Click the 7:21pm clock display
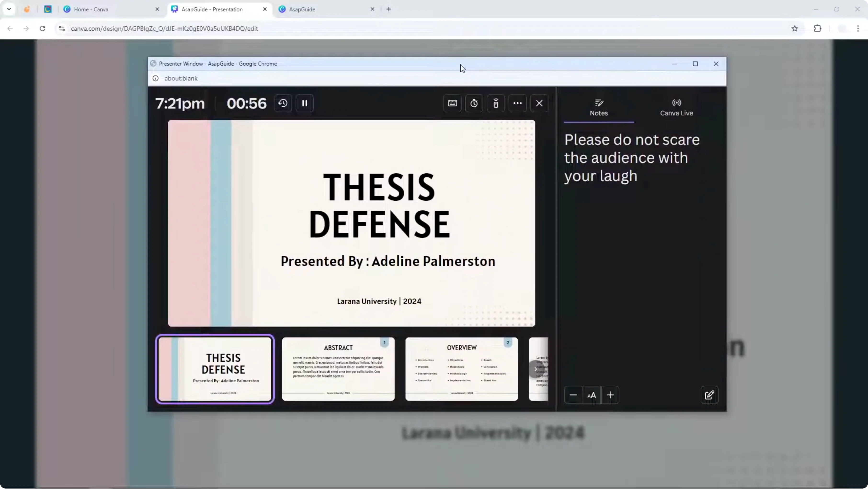The image size is (868, 489). click(x=180, y=103)
